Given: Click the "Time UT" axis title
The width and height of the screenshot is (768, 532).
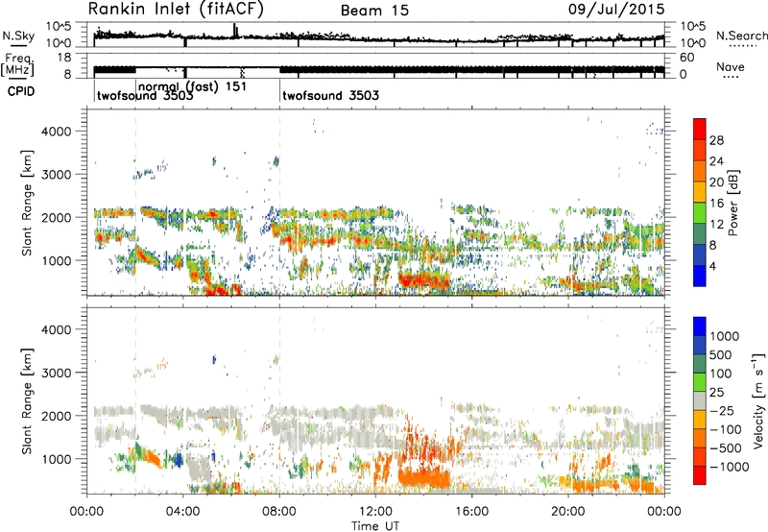Looking at the screenshot, I should click(x=375, y=526).
